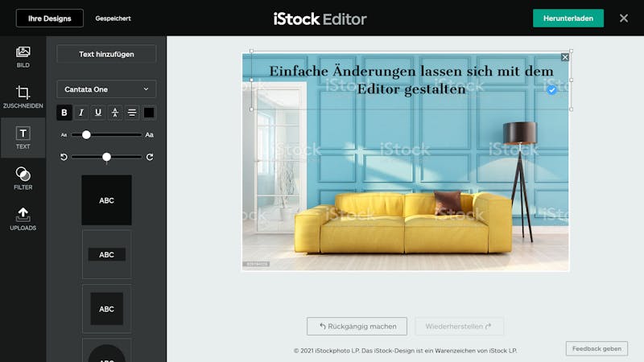Click large Aa font size icon
This screenshot has height=362, width=644.
(150, 134)
